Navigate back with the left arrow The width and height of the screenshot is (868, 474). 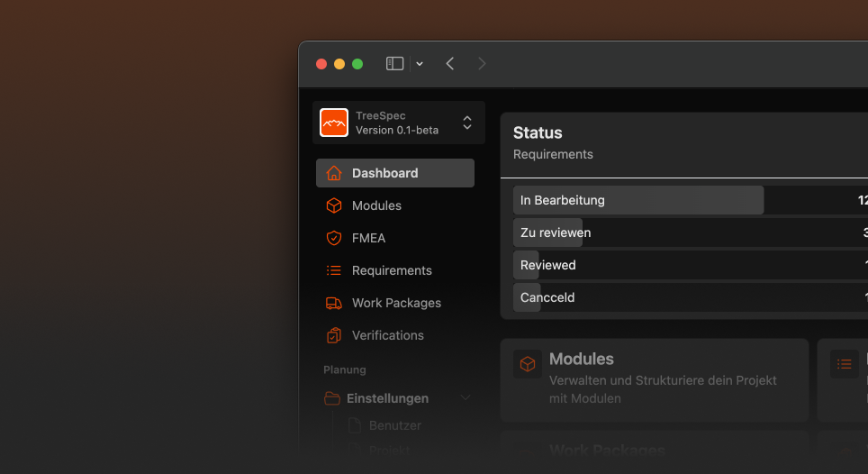coord(450,63)
